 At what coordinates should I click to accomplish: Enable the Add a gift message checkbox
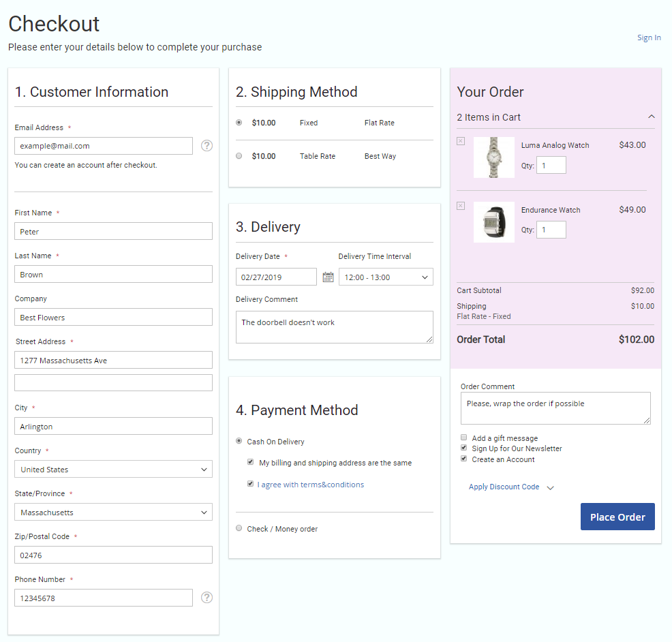coord(464,438)
